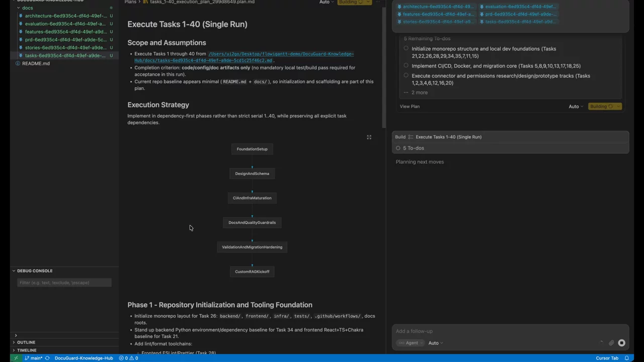Click DesignAndSchema diagram node
The width and height of the screenshot is (644, 362).
[252, 173]
